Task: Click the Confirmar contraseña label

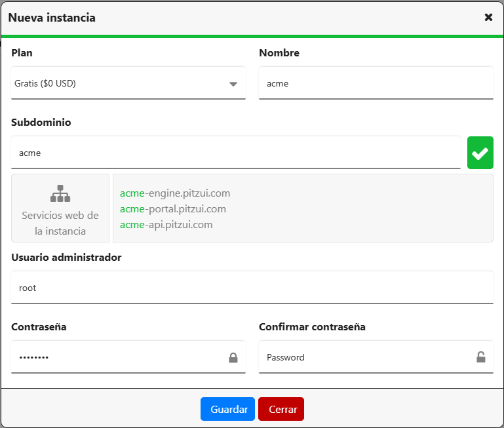Action: [312, 326]
